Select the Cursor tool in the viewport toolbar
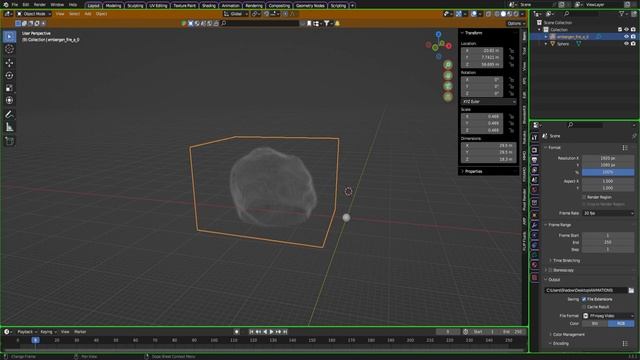This screenshot has width=640, height=360. [9, 49]
